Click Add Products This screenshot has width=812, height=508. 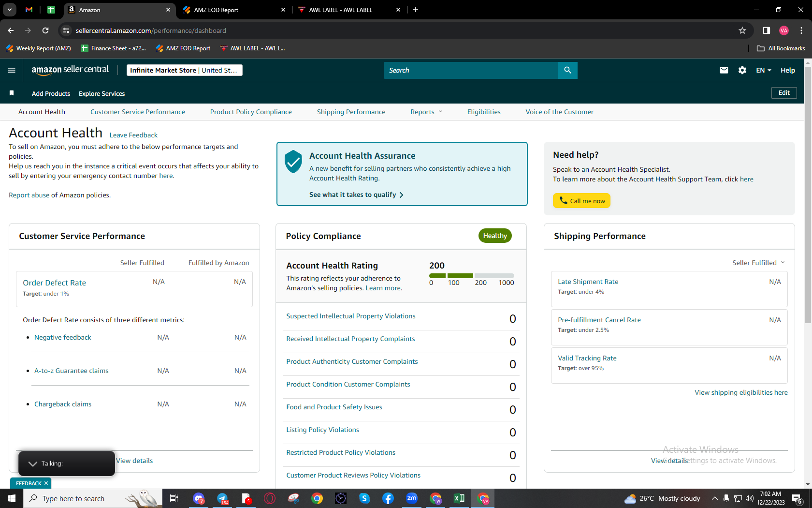tap(51, 93)
